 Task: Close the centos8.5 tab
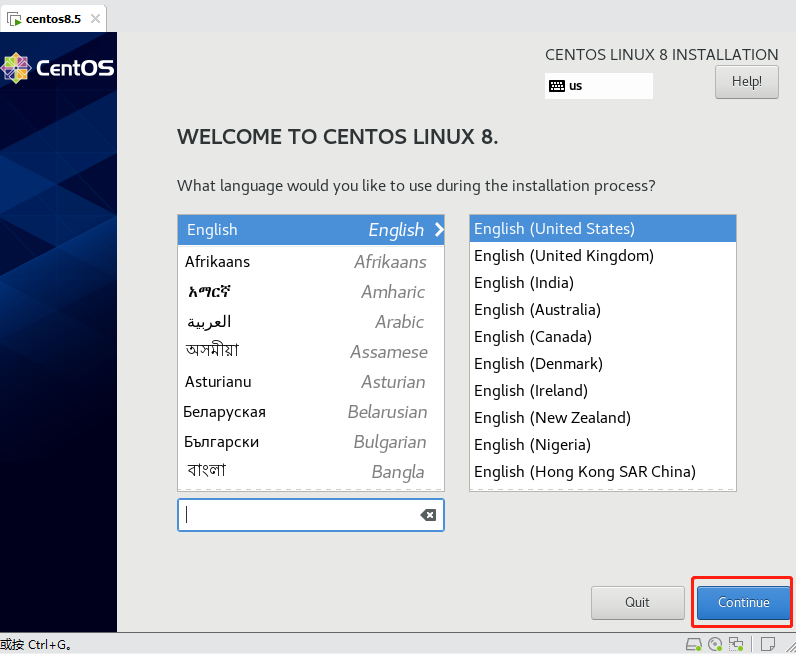click(95, 19)
